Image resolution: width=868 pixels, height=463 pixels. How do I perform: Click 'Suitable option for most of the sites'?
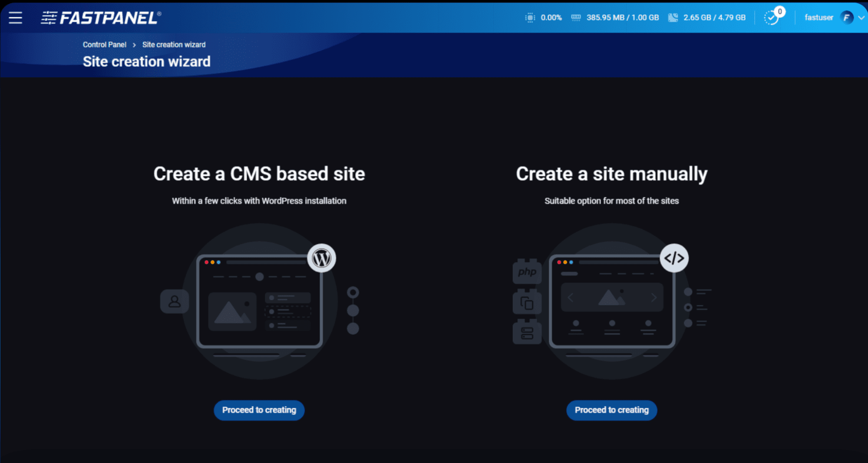(612, 201)
